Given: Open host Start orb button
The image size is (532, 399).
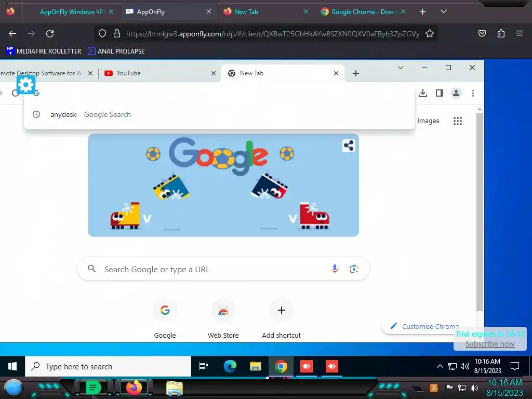Looking at the screenshot, I should (x=13, y=388).
